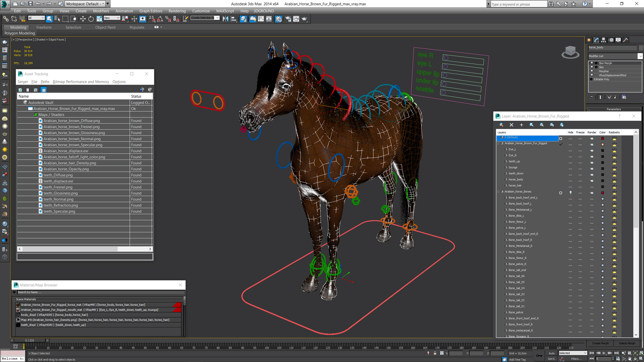The height and width of the screenshot is (362, 644).
Task: Open the Modifiers menu
Action: (101, 11)
